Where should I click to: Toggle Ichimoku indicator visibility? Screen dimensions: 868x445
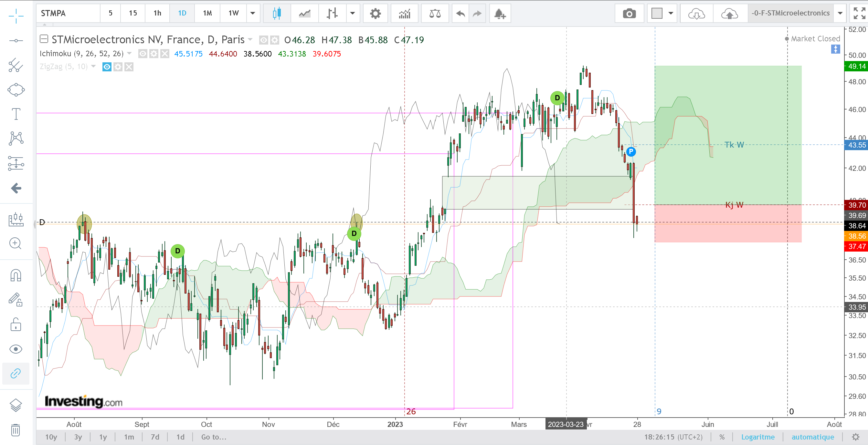[143, 54]
